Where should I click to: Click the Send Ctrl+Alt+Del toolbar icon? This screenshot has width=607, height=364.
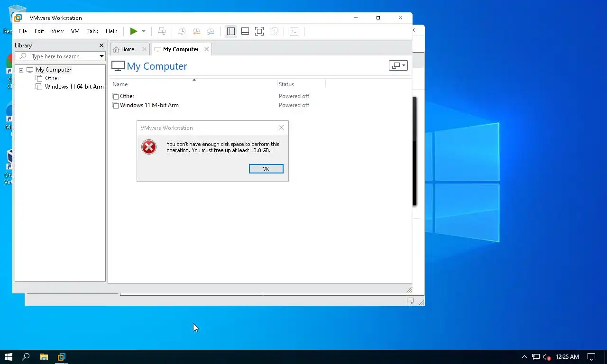click(x=162, y=31)
